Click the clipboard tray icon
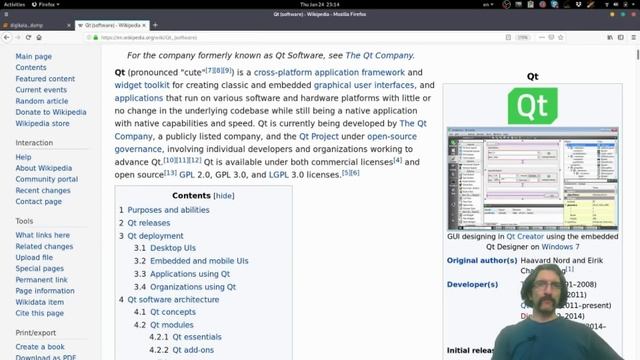 (530, 4)
